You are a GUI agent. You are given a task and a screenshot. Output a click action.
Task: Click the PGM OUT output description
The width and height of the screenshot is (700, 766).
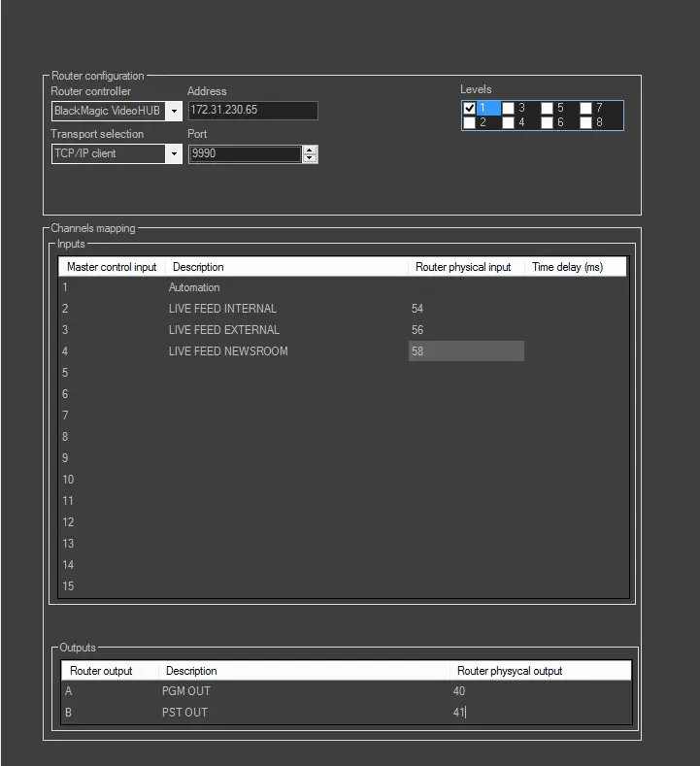tap(186, 691)
